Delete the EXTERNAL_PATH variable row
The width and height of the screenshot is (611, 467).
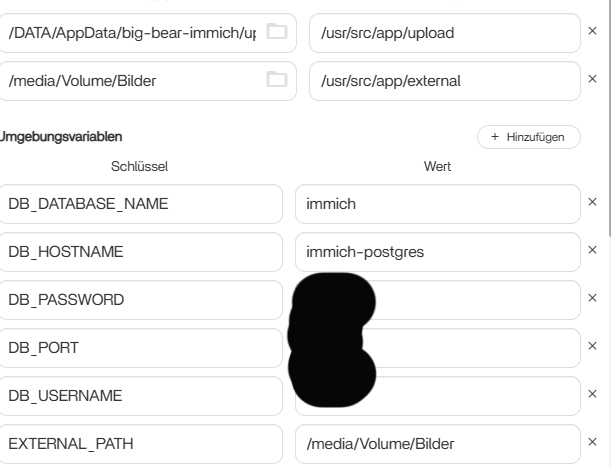[592, 443]
